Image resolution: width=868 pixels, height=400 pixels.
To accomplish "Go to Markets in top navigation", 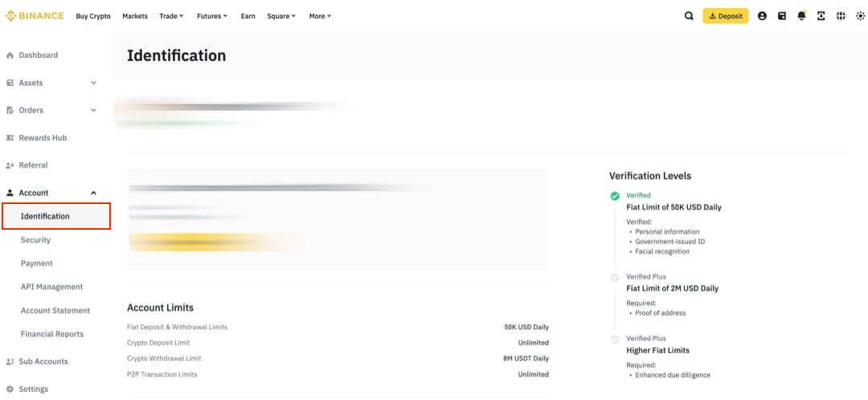I will point(135,16).
